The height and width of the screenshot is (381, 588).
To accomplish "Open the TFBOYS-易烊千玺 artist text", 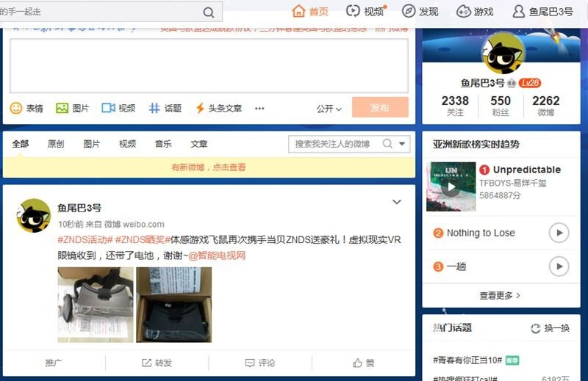I will (x=512, y=184).
